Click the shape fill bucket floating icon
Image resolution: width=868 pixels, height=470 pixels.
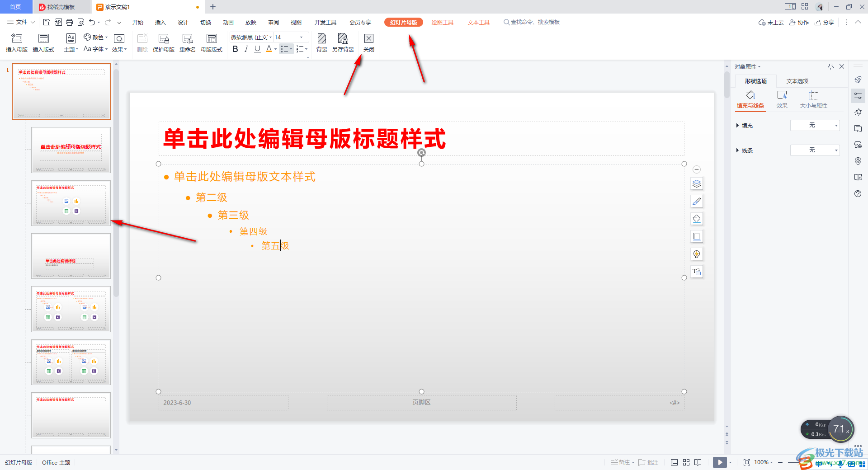click(697, 219)
